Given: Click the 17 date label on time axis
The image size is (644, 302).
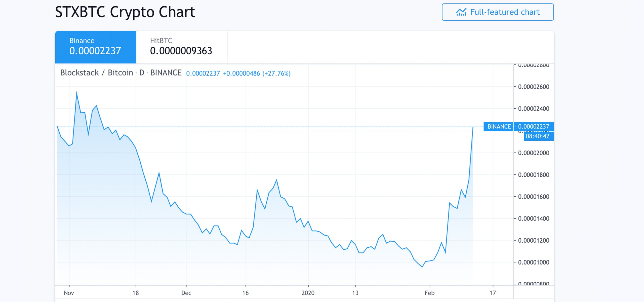Looking at the screenshot, I should pos(493,293).
